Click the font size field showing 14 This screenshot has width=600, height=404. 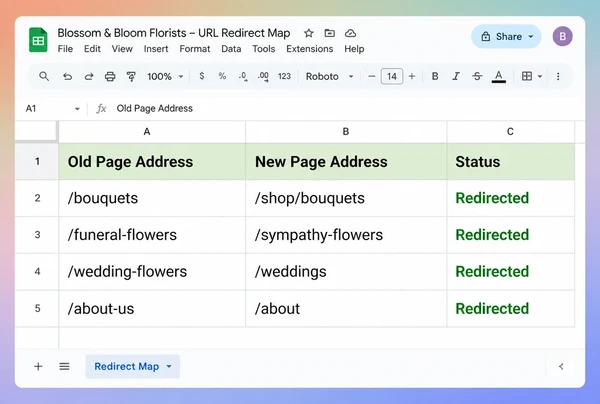392,77
